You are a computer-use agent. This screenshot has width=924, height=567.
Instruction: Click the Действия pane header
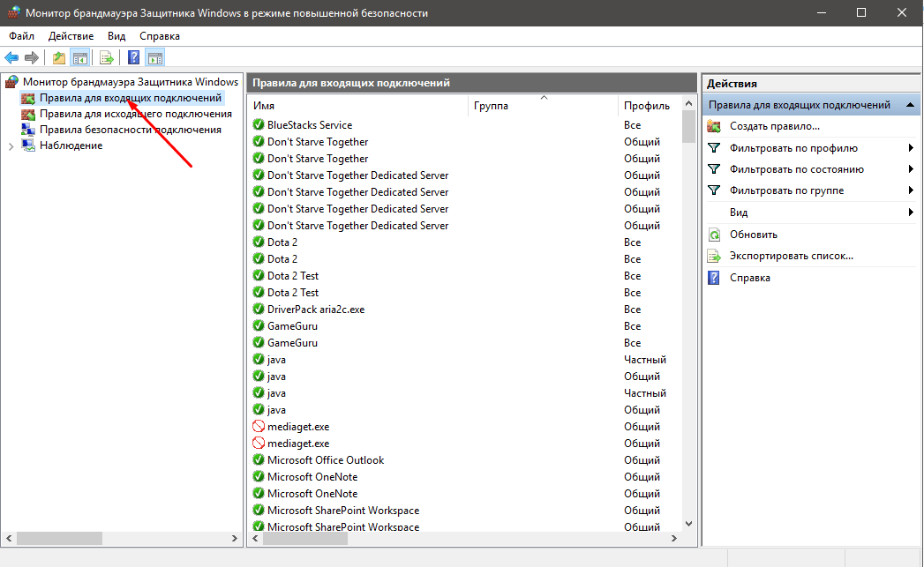[x=811, y=84]
